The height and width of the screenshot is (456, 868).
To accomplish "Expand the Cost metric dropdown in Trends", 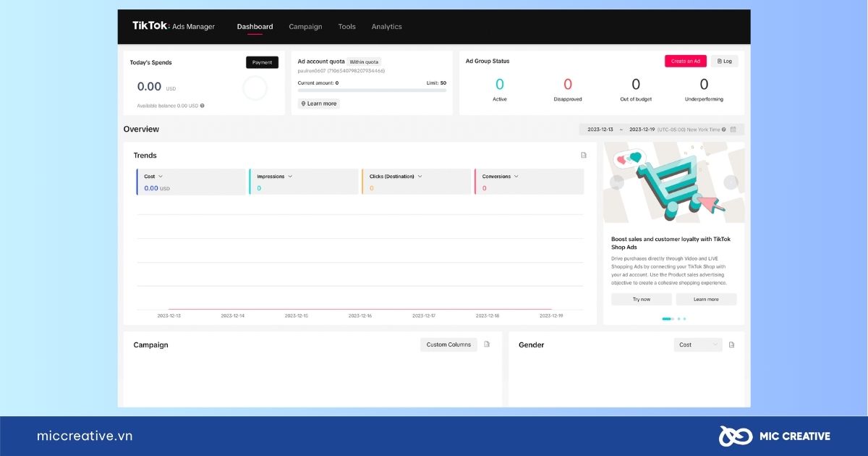I will click(x=161, y=177).
